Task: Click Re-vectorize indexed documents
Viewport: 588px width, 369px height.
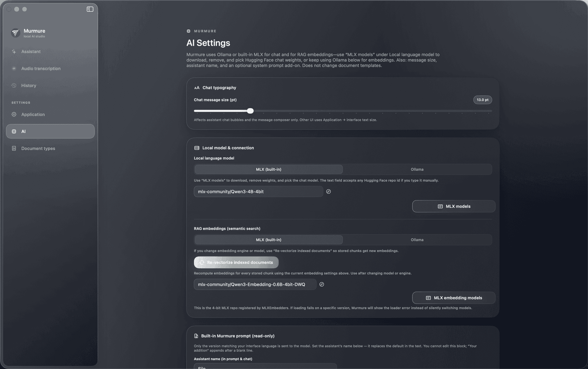Action: (x=236, y=263)
